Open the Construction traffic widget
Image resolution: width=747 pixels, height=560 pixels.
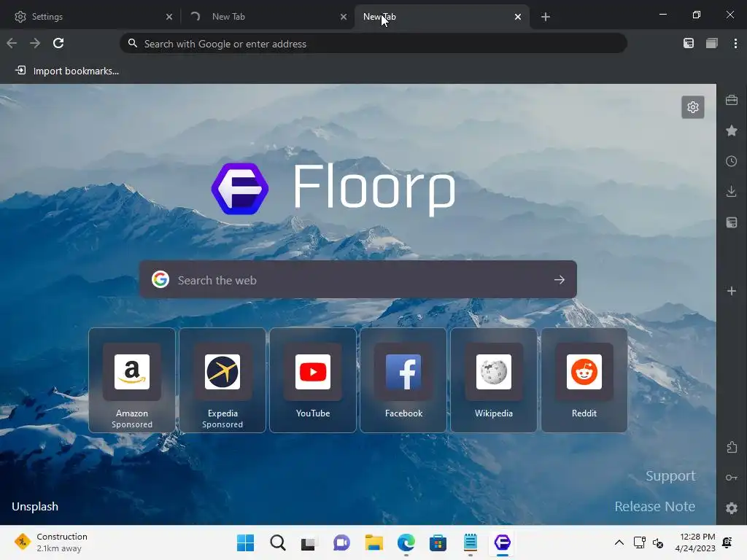(51, 542)
